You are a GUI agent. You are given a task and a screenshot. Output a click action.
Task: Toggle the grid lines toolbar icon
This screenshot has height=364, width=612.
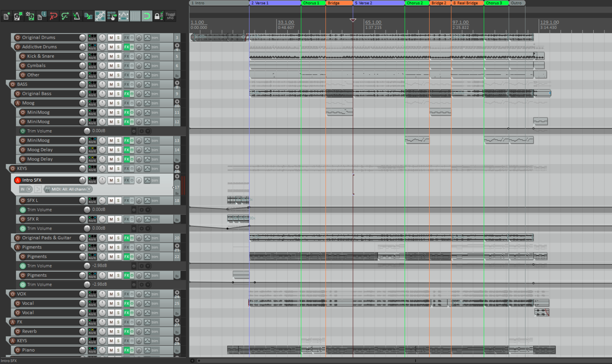pos(135,16)
